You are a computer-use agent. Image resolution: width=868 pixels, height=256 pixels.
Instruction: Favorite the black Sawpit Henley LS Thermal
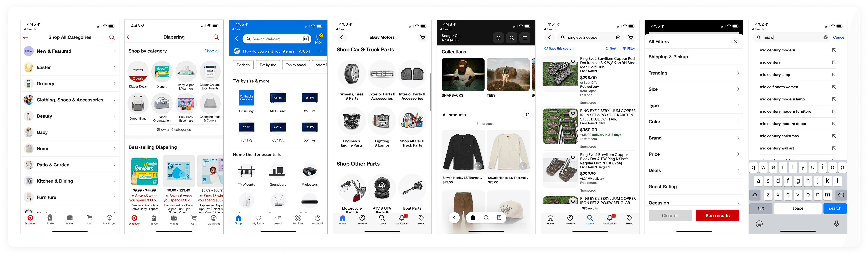(478, 166)
